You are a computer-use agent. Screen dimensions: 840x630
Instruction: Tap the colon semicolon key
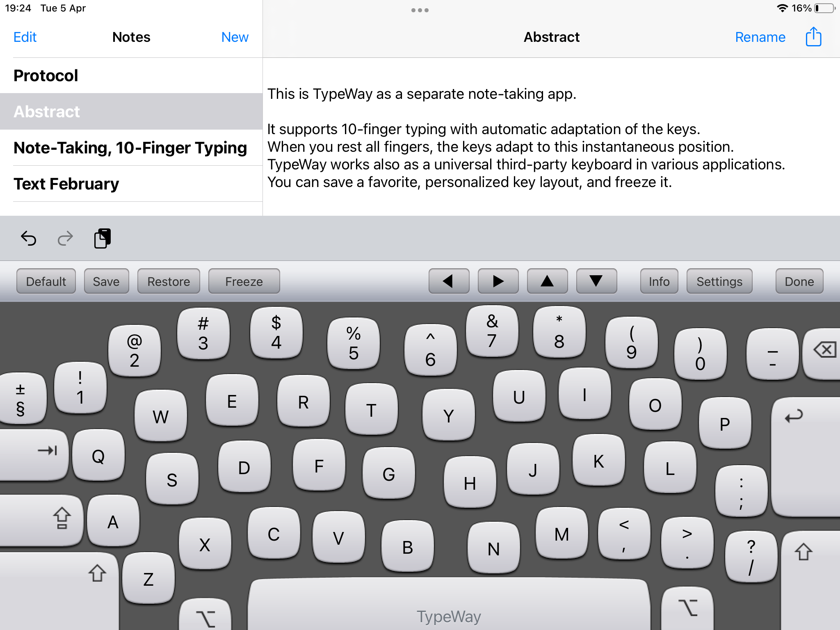point(742,491)
